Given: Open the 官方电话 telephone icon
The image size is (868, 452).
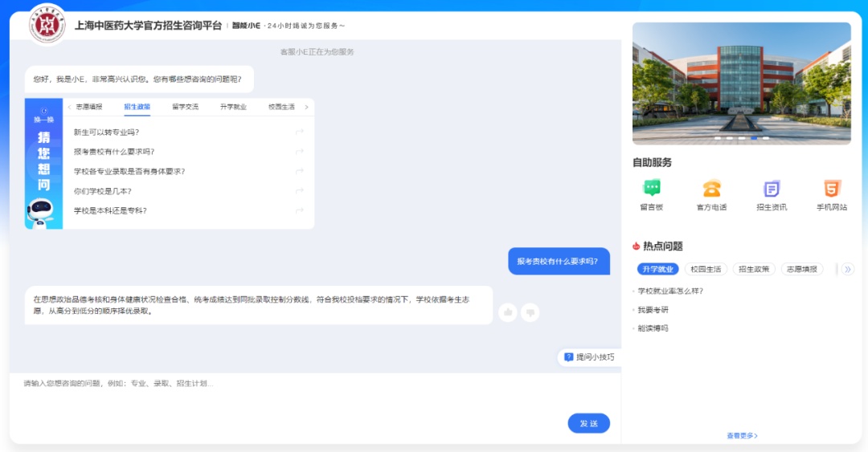Looking at the screenshot, I should point(711,189).
